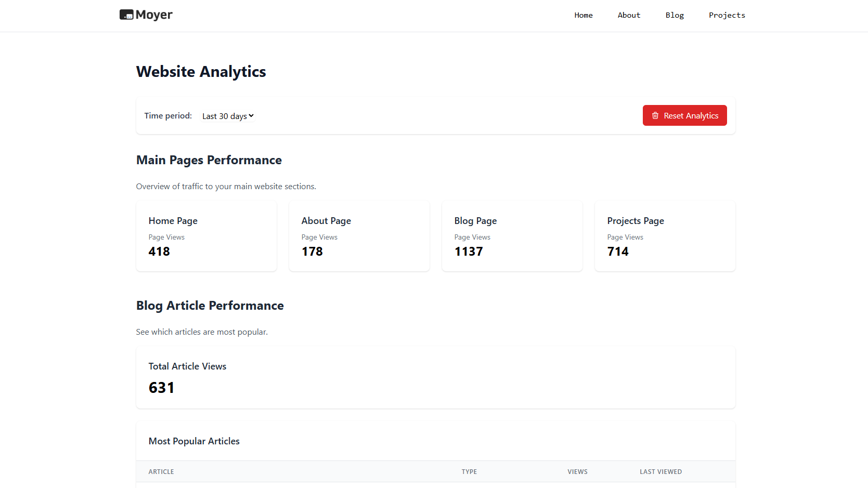Click the Time period label
The width and height of the screenshot is (868, 488).
168,116
